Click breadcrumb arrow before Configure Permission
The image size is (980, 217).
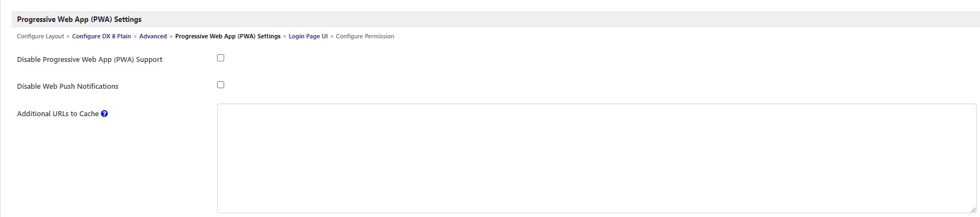tap(332, 37)
